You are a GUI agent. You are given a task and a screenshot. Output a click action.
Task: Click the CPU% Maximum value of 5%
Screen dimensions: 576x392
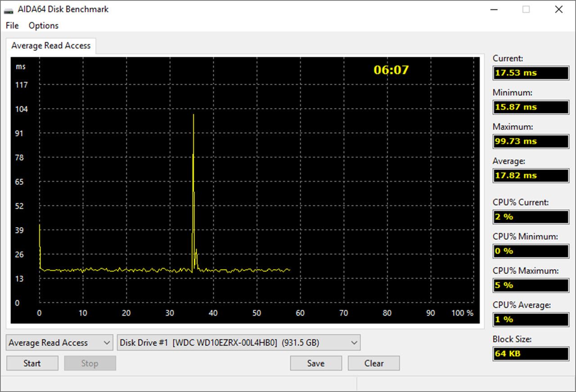click(530, 285)
